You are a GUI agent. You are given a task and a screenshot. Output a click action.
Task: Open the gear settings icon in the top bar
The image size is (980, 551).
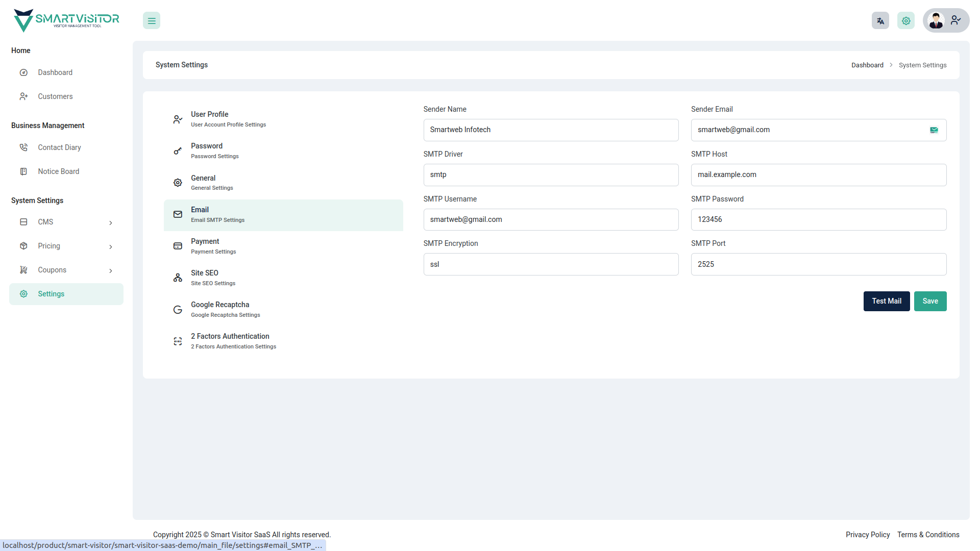pos(905,20)
